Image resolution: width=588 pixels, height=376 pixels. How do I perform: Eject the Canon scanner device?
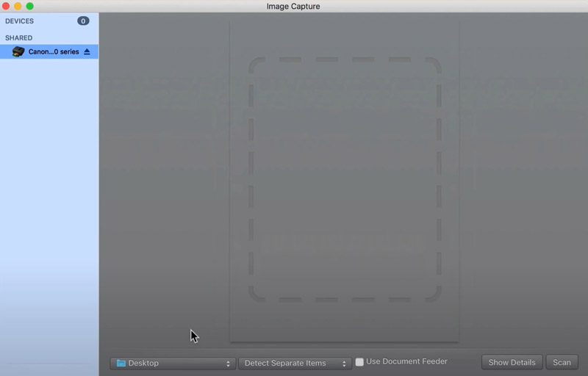(x=87, y=51)
